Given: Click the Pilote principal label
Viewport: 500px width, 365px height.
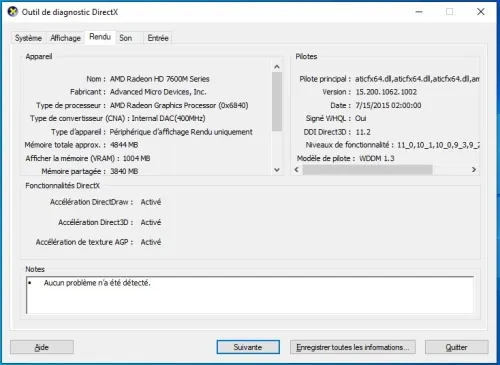Looking at the screenshot, I should (x=325, y=79).
